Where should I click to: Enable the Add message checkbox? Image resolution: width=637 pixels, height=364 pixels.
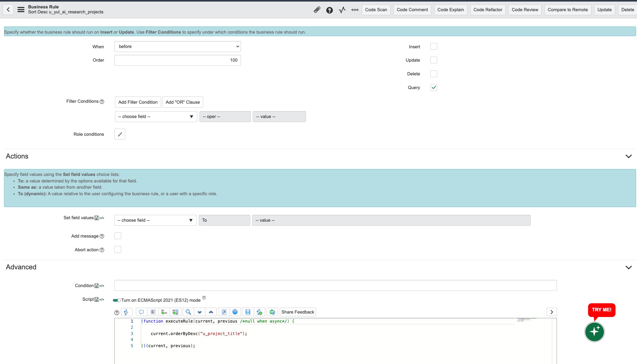[x=118, y=236]
